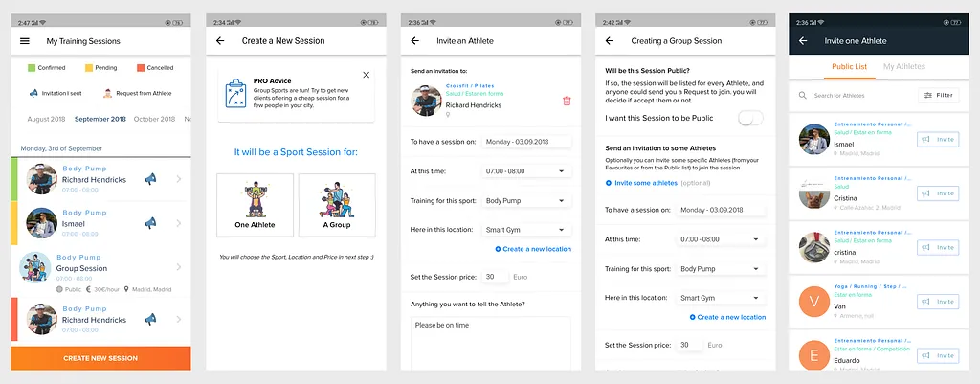Image resolution: width=980 pixels, height=384 pixels.
Task: Delete invited athlete Richard Hendricks with trash icon
Action: pos(567,101)
